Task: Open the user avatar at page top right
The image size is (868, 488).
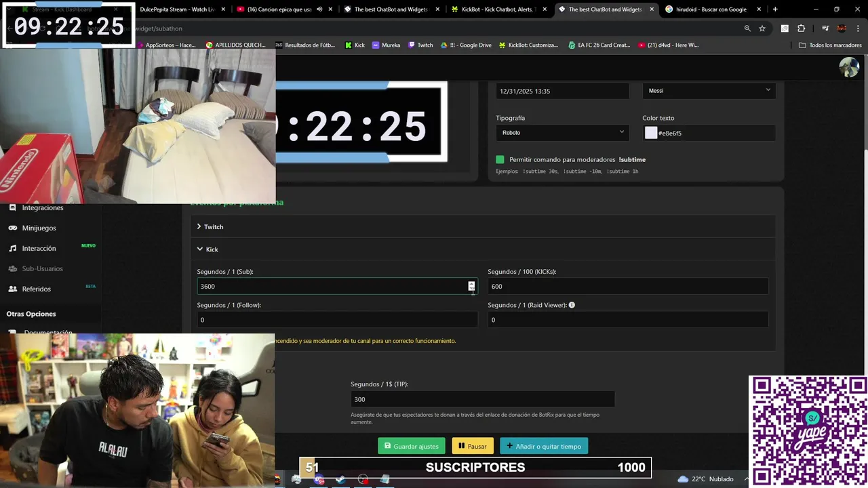Action: 849,68
